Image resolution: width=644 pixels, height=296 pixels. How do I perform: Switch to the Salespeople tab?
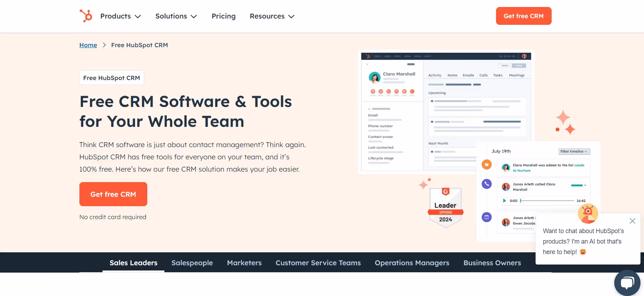tap(192, 263)
